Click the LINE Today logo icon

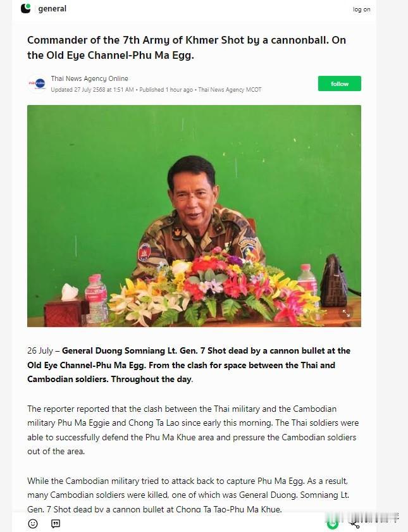[x=26, y=8]
